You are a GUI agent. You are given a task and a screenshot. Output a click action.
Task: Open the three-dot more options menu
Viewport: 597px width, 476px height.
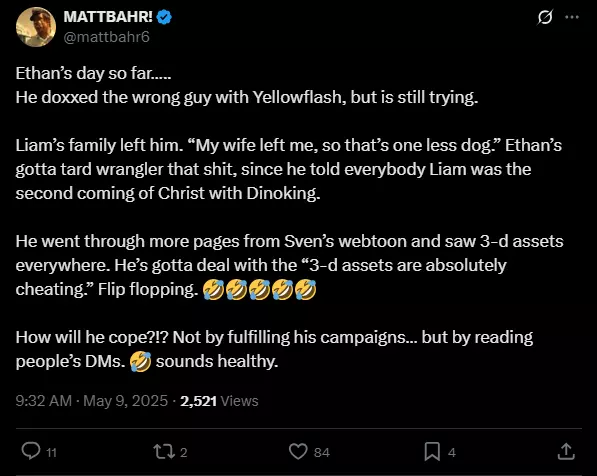point(572,17)
